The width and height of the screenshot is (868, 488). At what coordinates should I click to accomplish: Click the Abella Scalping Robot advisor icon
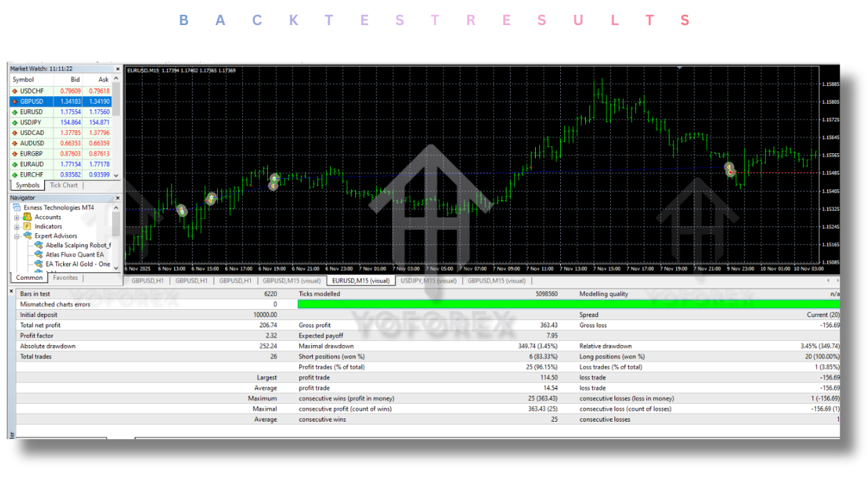point(39,245)
